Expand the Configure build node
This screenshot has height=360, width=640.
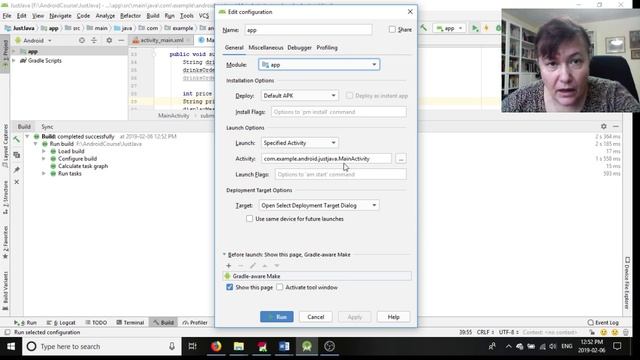(44, 158)
